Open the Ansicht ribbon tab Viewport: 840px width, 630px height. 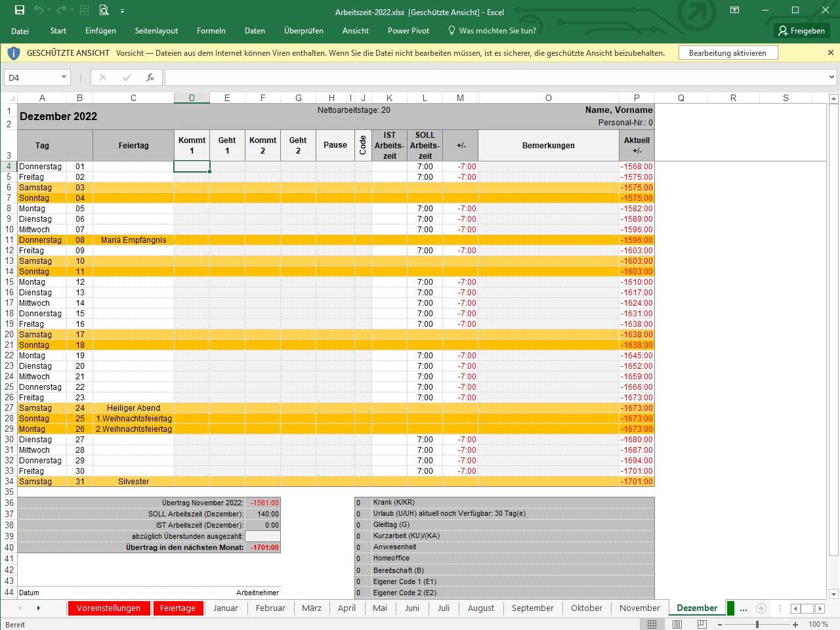click(356, 31)
